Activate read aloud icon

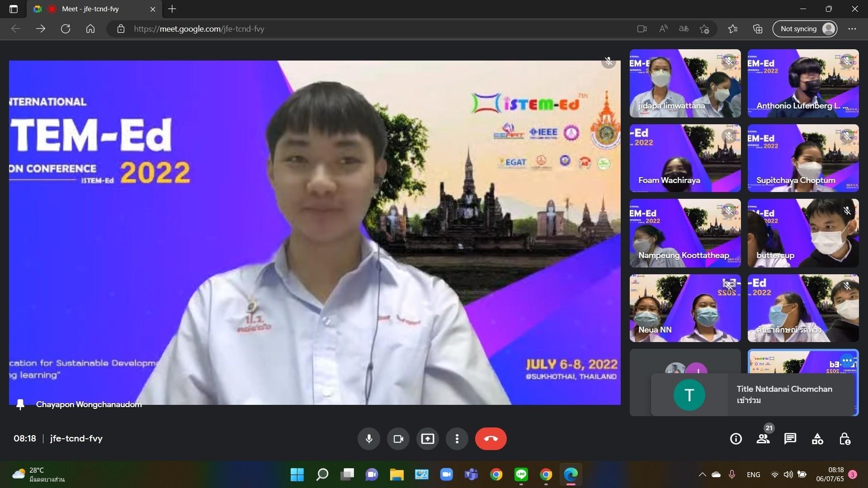(663, 29)
